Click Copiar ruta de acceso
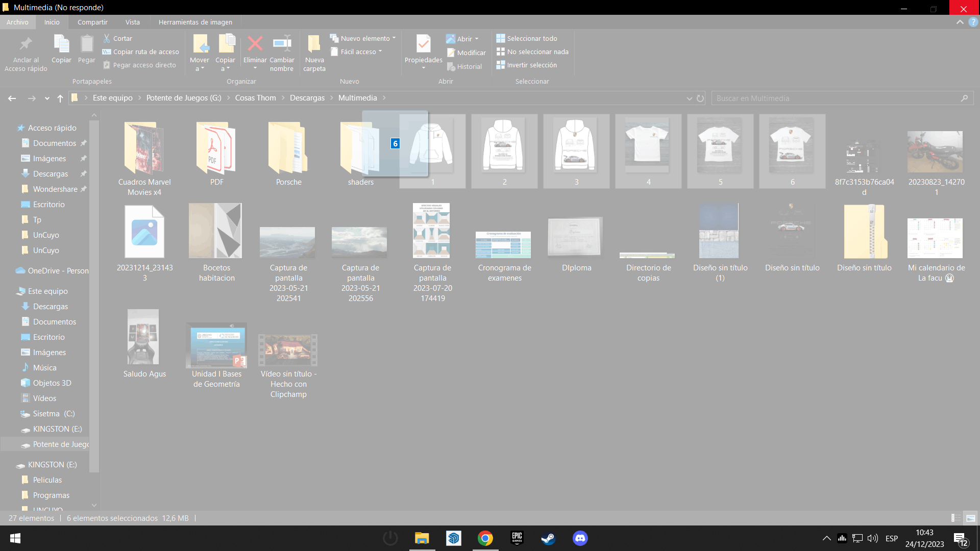The image size is (980, 551). tap(141, 52)
